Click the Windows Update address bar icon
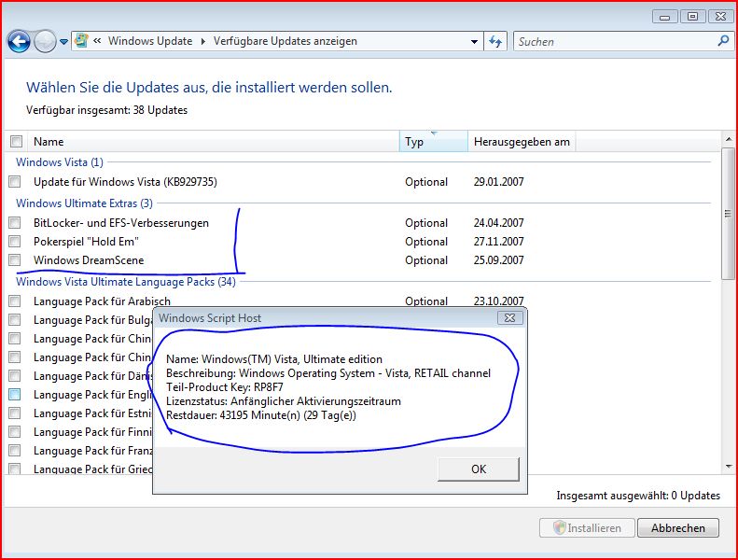 click(x=81, y=41)
